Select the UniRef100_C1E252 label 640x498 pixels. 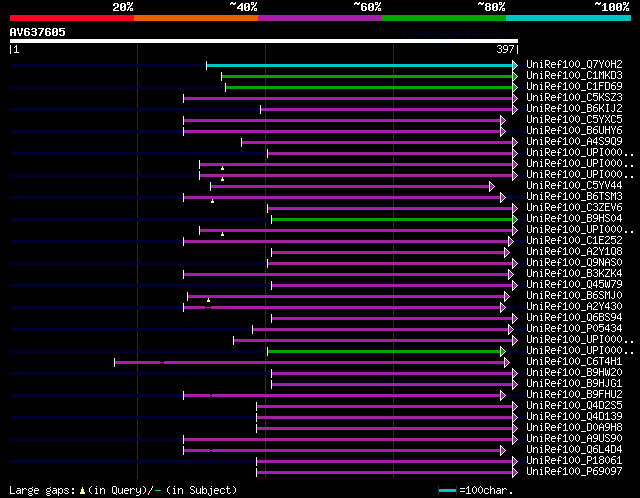point(574,241)
